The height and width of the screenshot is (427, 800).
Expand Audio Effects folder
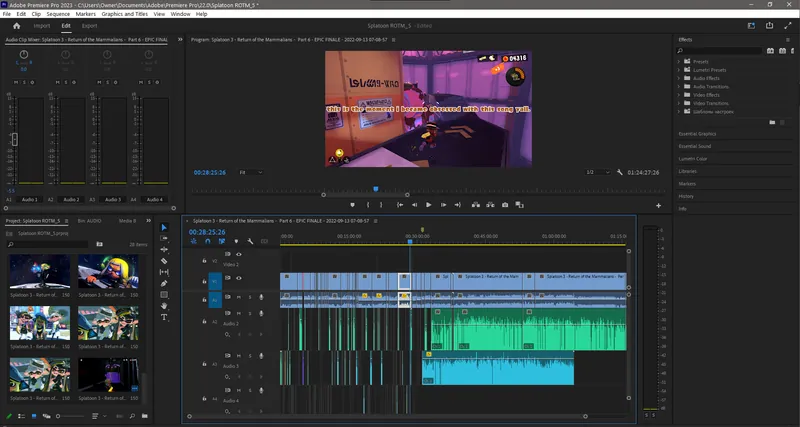(679, 78)
